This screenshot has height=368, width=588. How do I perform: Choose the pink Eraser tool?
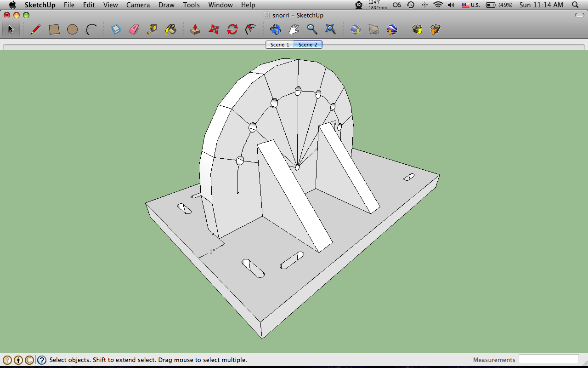134,29
